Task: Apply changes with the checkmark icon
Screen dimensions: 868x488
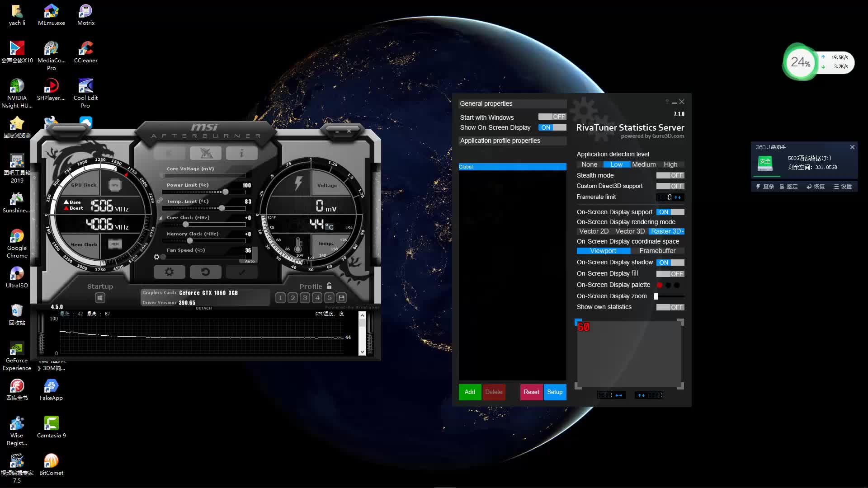Action: click(242, 272)
